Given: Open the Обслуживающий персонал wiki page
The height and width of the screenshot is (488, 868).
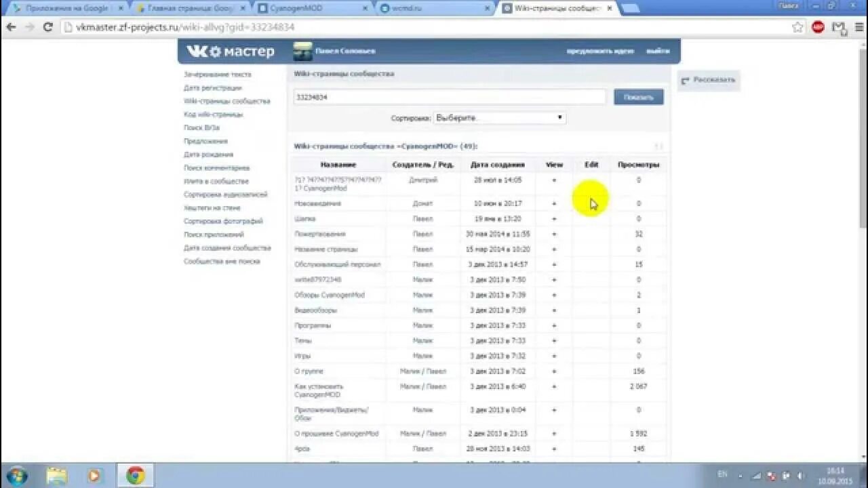Looking at the screenshot, I should [x=337, y=264].
